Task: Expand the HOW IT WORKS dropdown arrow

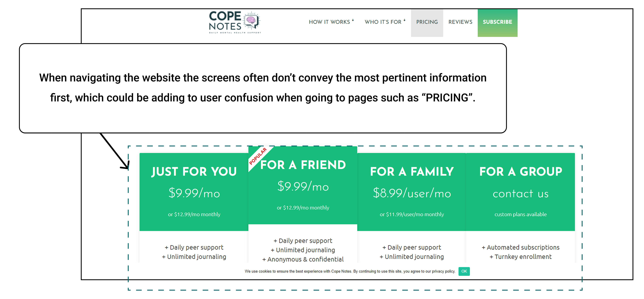Action: coord(353,20)
